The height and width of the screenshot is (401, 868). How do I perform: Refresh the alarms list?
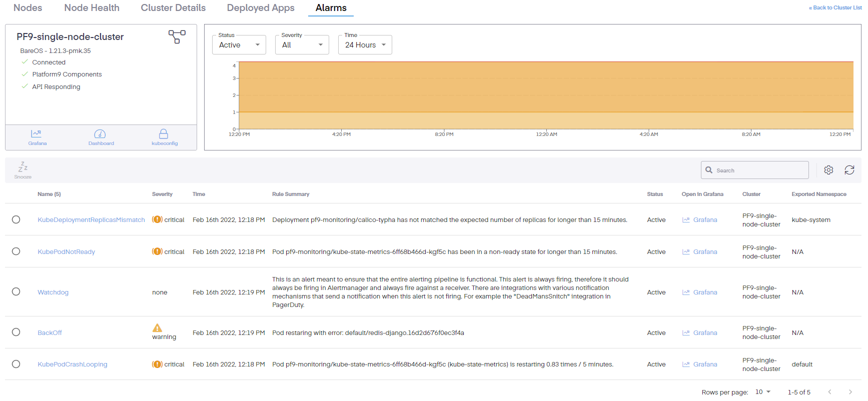click(x=849, y=170)
